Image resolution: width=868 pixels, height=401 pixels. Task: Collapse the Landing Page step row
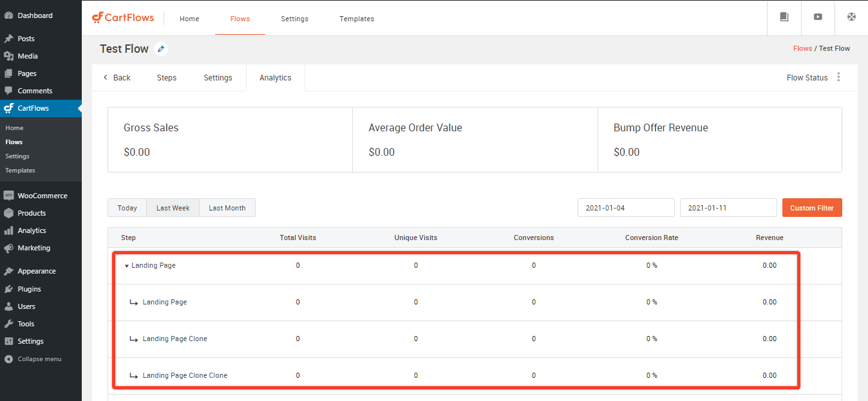[x=127, y=266]
